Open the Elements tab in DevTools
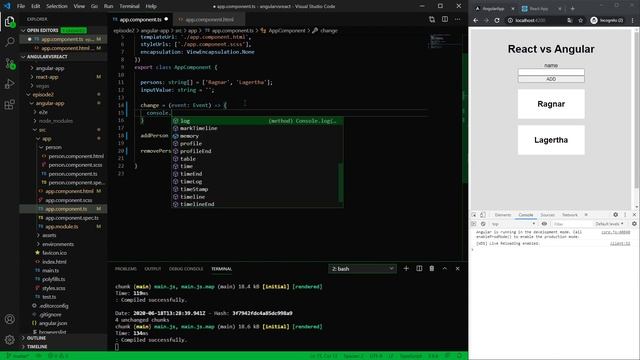The width and height of the screenshot is (640, 360). [502, 215]
